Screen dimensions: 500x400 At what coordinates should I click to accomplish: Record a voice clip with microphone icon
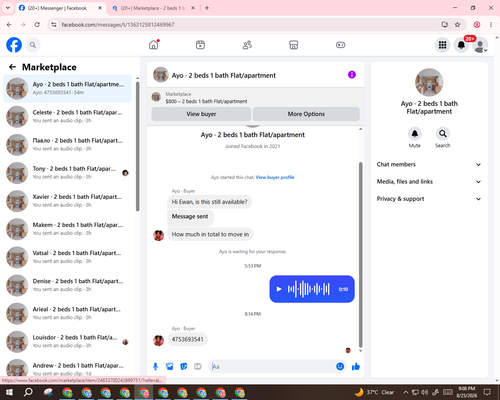coord(155,367)
